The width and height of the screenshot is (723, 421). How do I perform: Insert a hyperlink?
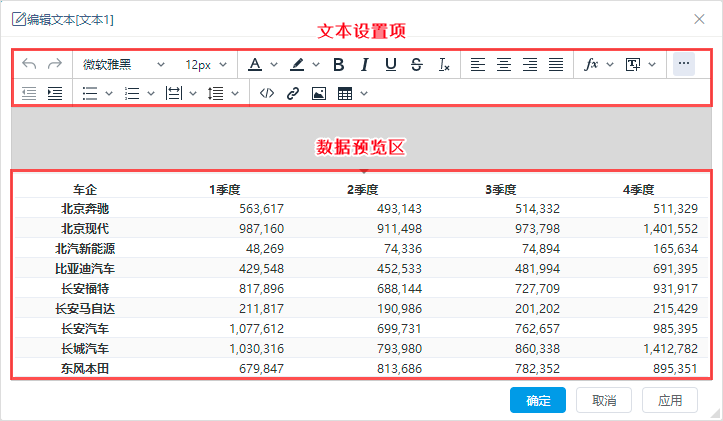pyautogui.click(x=293, y=94)
